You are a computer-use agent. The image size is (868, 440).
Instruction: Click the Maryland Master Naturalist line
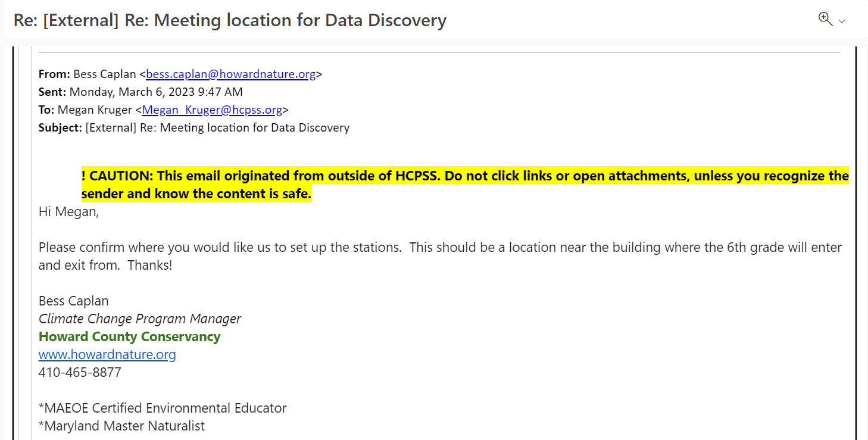(x=121, y=426)
